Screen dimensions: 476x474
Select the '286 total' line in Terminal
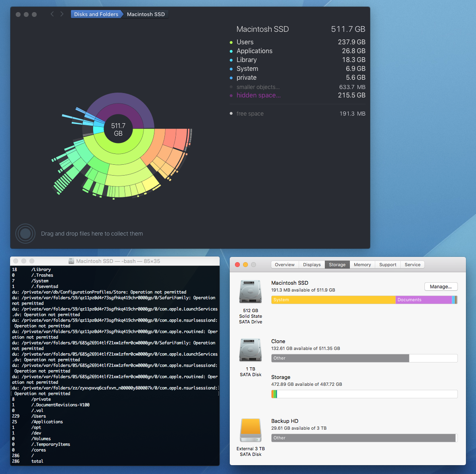[x=28, y=461]
